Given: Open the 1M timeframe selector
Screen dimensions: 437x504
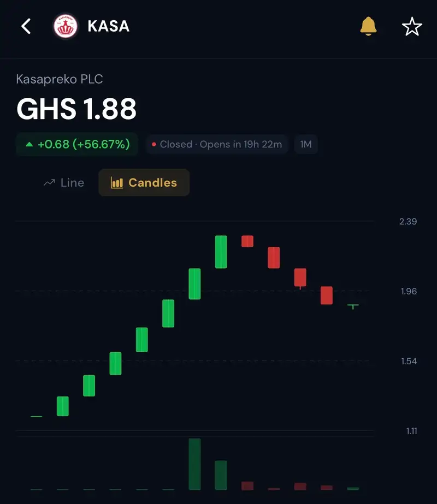Looking at the screenshot, I should pyautogui.click(x=306, y=144).
